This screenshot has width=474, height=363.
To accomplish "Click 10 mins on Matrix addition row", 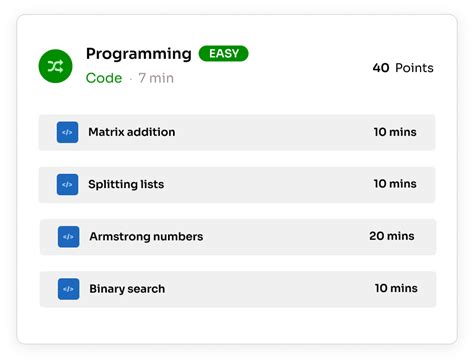I will pos(395,132).
